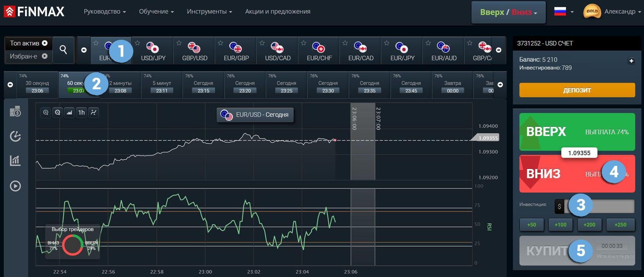Open history clock sidebar icon

pyautogui.click(x=15, y=136)
